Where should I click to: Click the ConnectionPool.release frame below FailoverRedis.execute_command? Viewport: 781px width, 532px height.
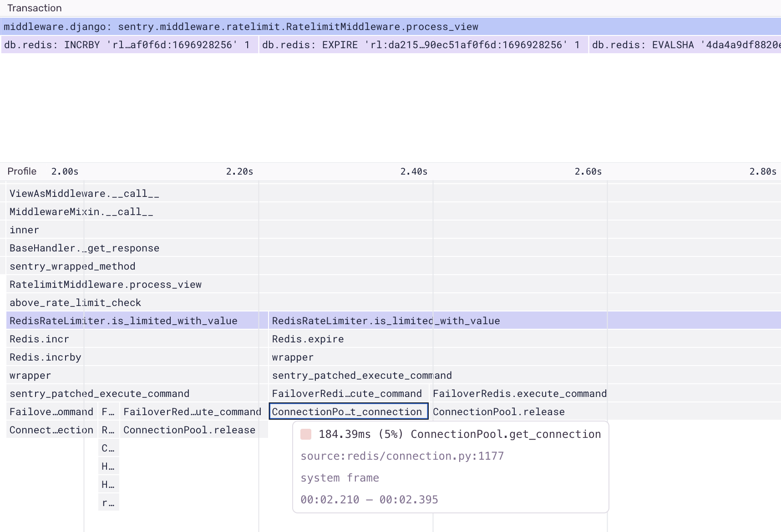point(499,412)
